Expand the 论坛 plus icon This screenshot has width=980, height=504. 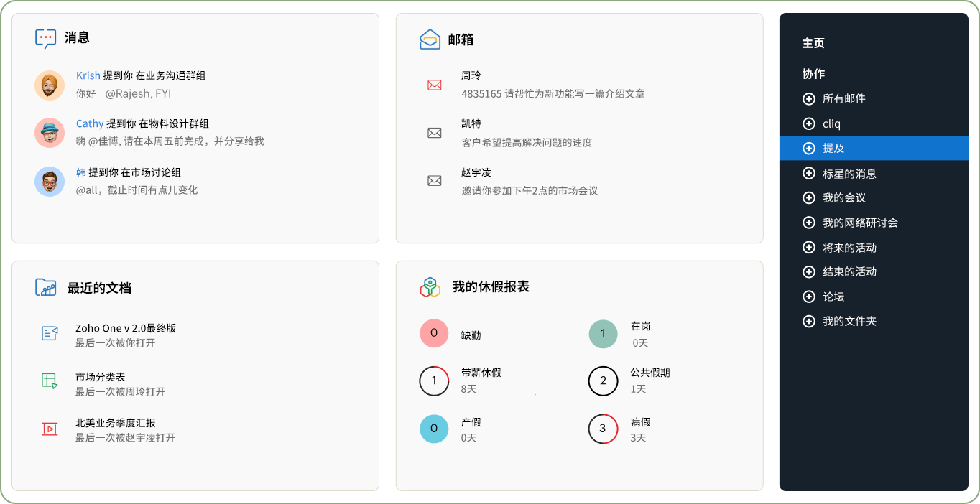[809, 296]
